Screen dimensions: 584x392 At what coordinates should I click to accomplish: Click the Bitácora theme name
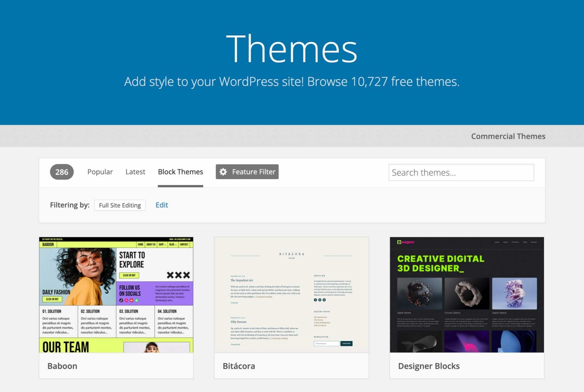239,366
